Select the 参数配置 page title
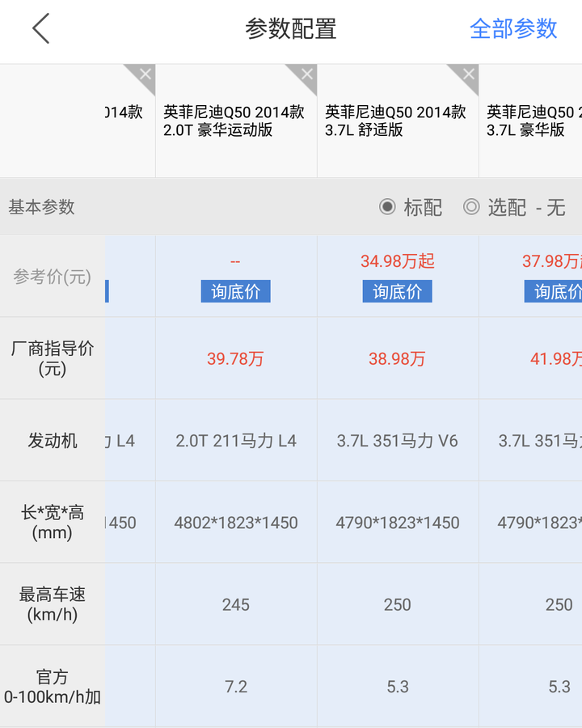This screenshot has width=582, height=728. (290, 29)
